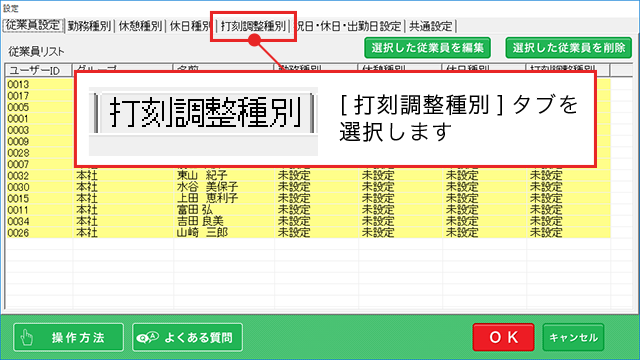The image size is (640, 360).
Task: Click the Q&A icon on よくある質問
Action: (x=147, y=338)
